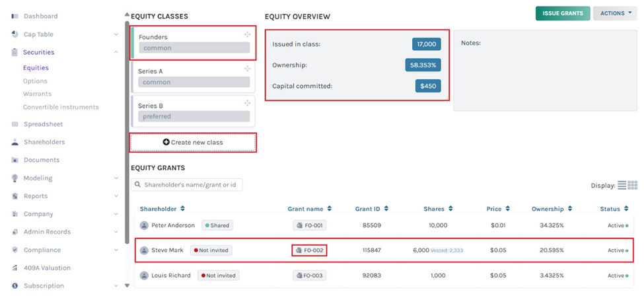Click Not invited badge for Steve Mark
The image size is (644, 298).
point(211,250)
